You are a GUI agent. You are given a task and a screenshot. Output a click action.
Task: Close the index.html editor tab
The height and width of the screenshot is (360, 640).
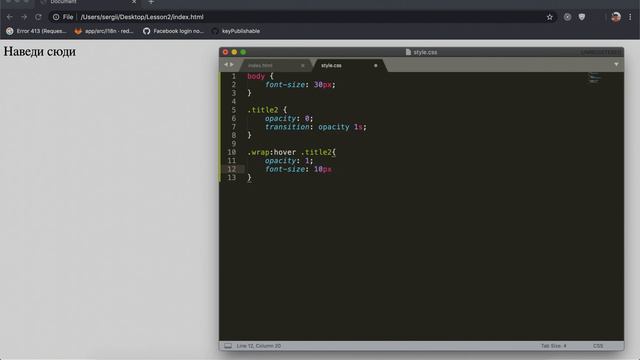(303, 65)
